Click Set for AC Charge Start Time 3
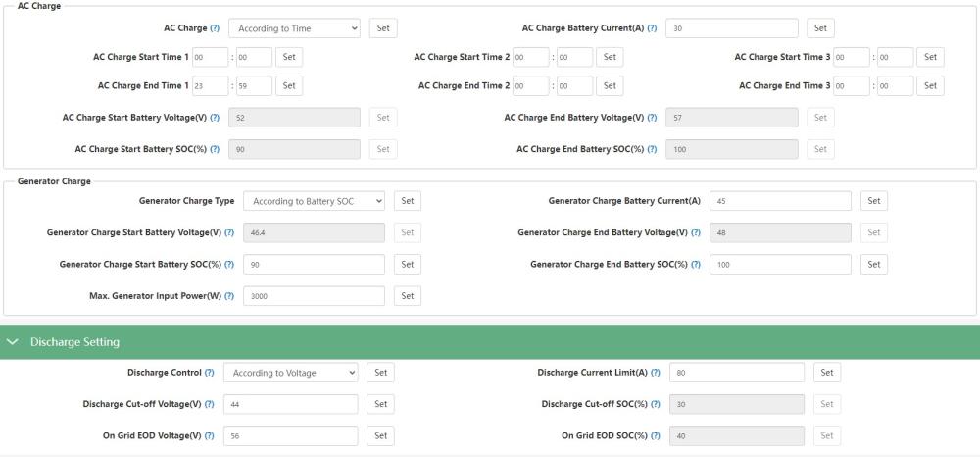The height and width of the screenshot is (457, 980). click(931, 57)
